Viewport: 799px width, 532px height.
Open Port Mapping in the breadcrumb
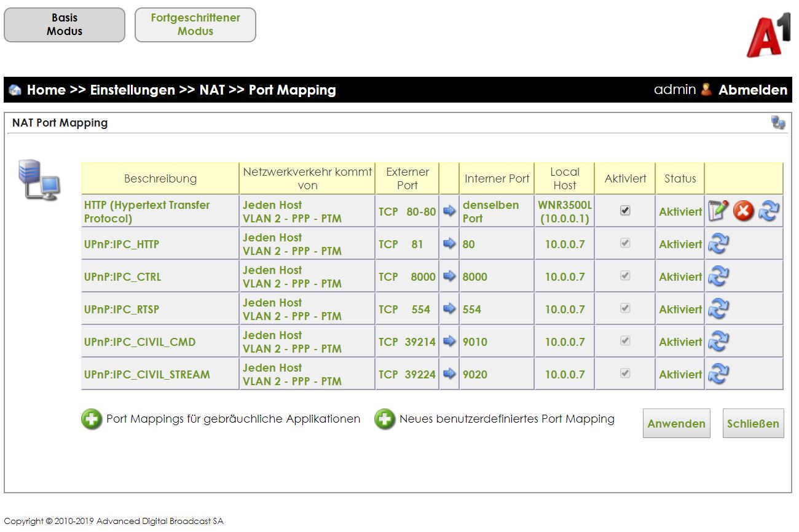(293, 90)
